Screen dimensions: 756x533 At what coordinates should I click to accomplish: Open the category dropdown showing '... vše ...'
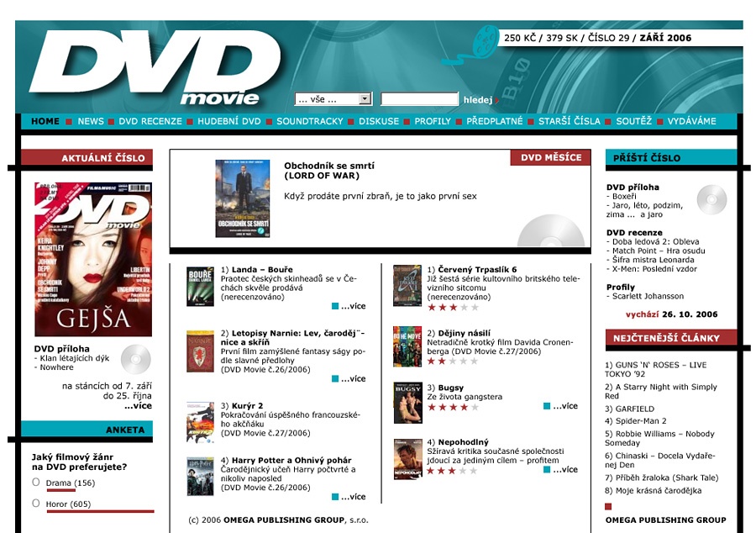(x=333, y=99)
